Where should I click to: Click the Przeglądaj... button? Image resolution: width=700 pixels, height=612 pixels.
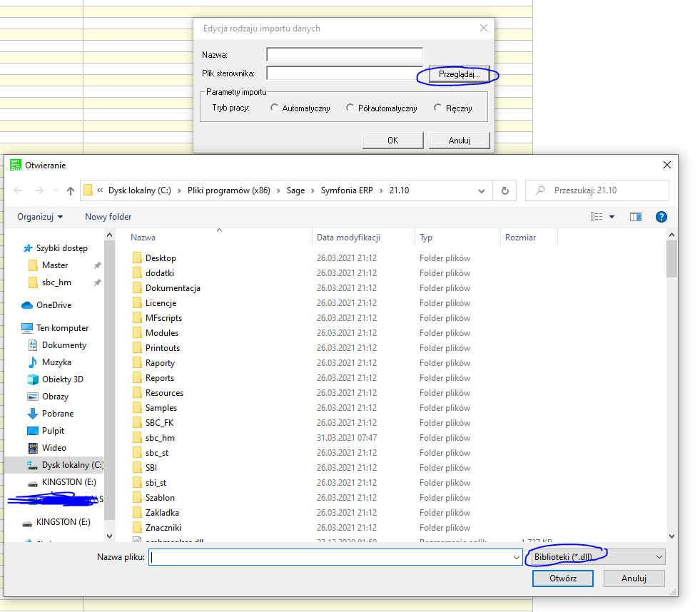(459, 74)
